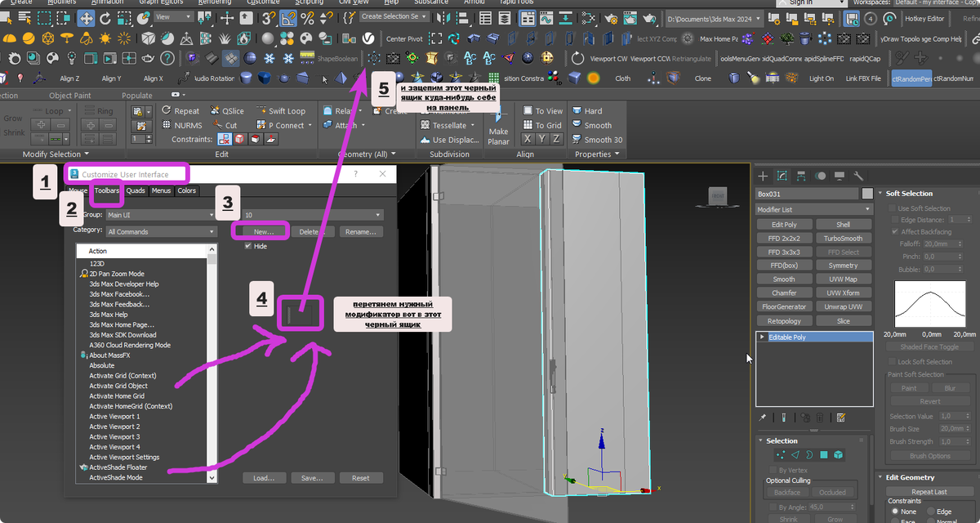Enable Lock Soft Selection checkbox
The image size is (980, 523).
892,361
